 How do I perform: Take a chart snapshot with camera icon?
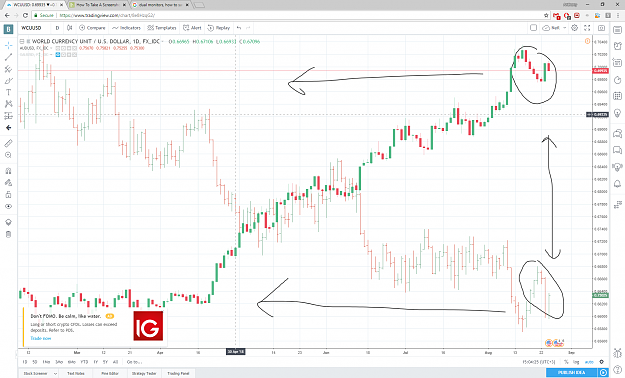coord(601,28)
